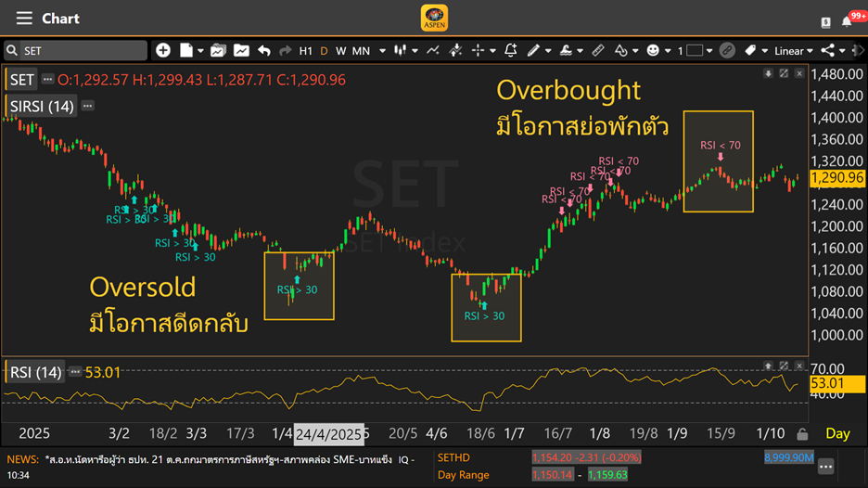Image resolution: width=868 pixels, height=488 pixels.
Task: Click the add symbol plus icon
Action: coord(163,51)
